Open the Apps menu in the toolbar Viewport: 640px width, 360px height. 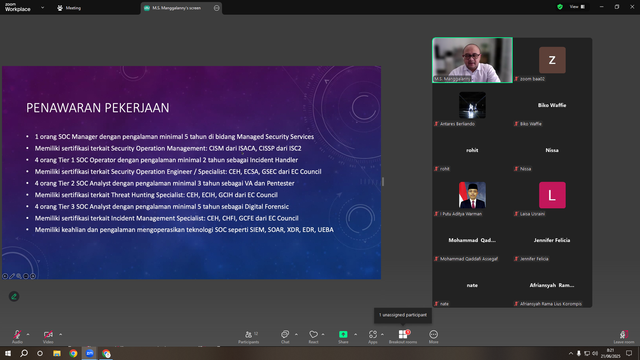(373, 336)
